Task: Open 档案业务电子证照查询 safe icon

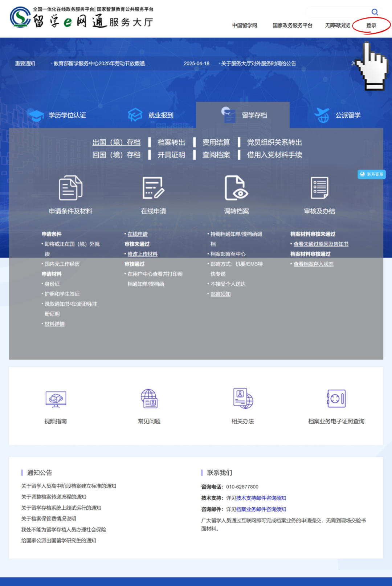Action: (336, 399)
